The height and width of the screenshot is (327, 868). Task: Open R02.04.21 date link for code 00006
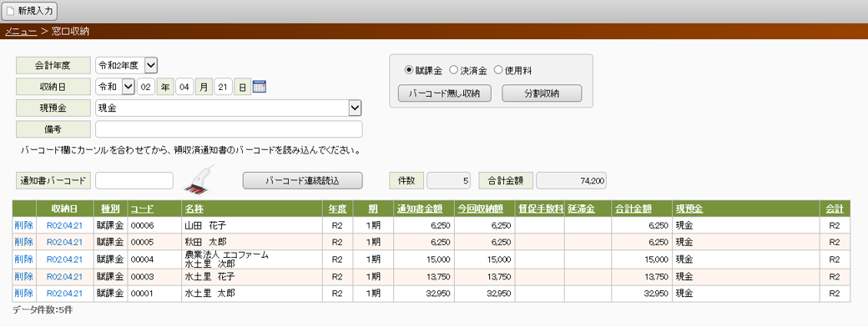click(x=64, y=225)
